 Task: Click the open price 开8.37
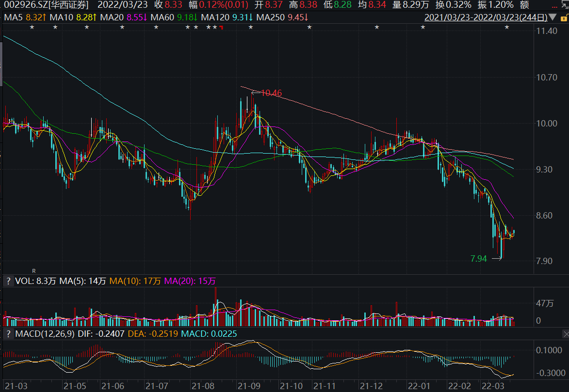pos(269,5)
